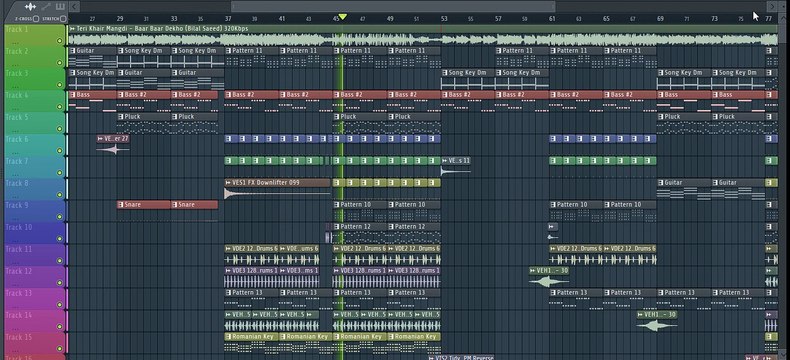Mute Track 5 with its green LED
The height and width of the screenshot is (360, 790).
[59, 129]
